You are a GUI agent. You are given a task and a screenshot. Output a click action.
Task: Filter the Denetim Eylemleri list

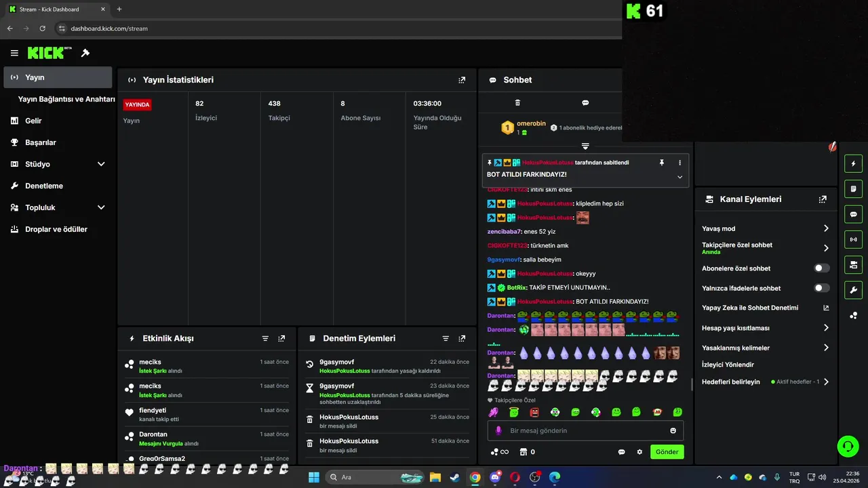446,338
